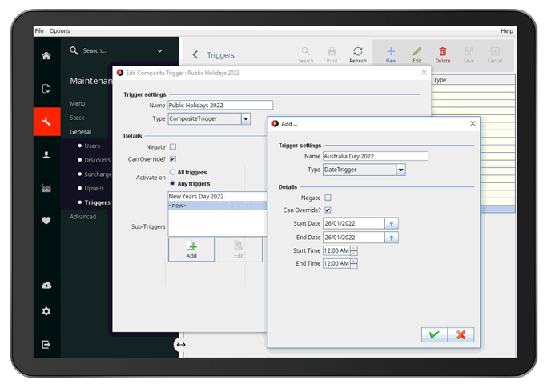Open Start Date calendar picker
The image size is (551, 392).
(x=391, y=223)
